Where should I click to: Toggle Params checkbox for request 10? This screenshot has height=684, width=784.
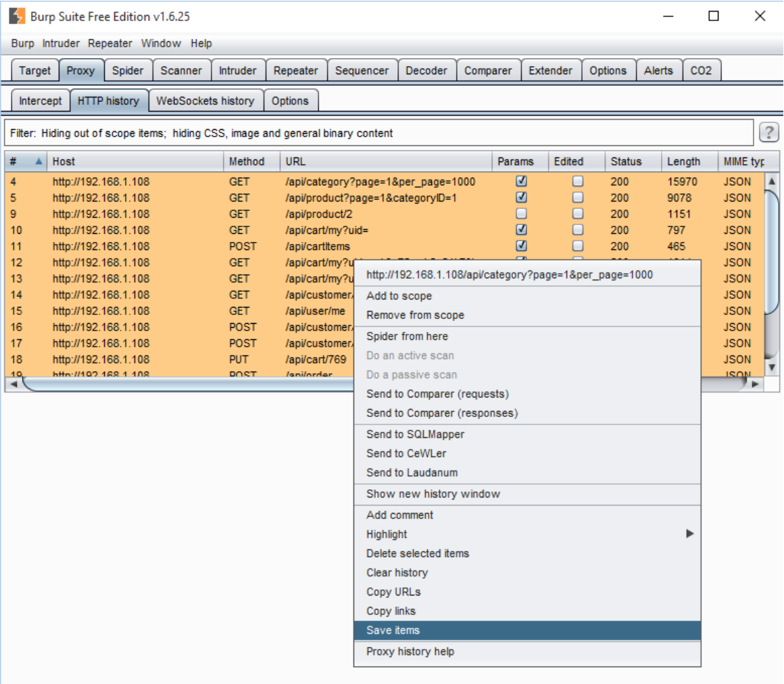(x=521, y=230)
